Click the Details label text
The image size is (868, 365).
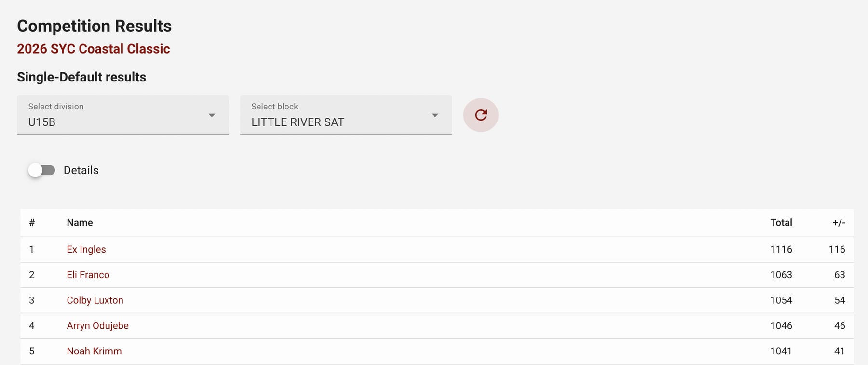pos(81,170)
